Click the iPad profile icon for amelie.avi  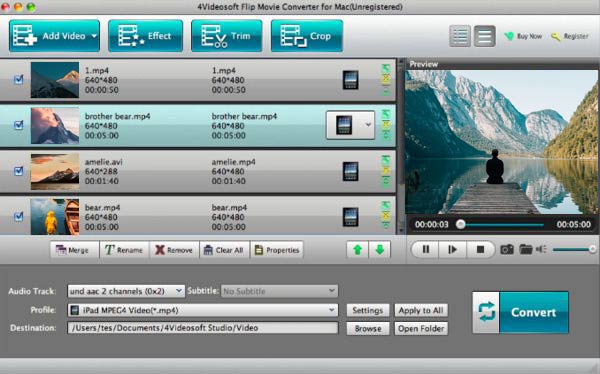pos(350,171)
